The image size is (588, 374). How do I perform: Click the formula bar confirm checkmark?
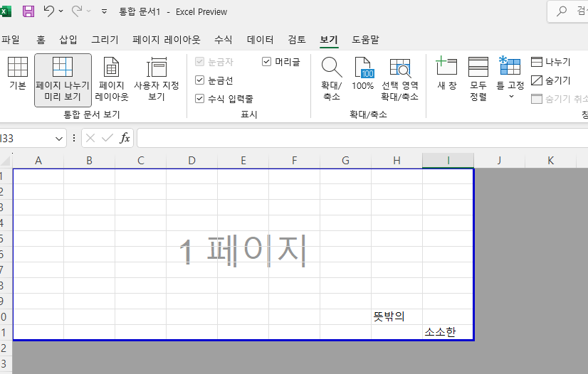click(x=107, y=139)
